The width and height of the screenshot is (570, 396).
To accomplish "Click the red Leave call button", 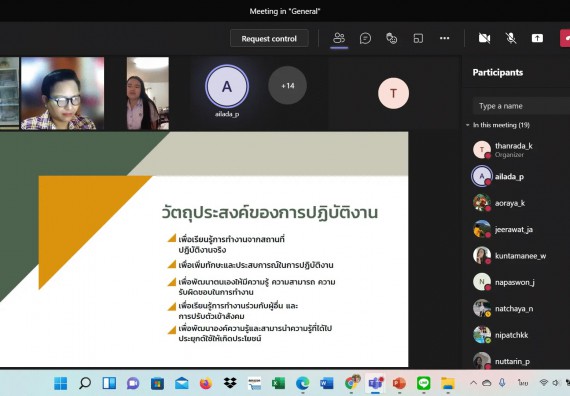I will (x=565, y=39).
